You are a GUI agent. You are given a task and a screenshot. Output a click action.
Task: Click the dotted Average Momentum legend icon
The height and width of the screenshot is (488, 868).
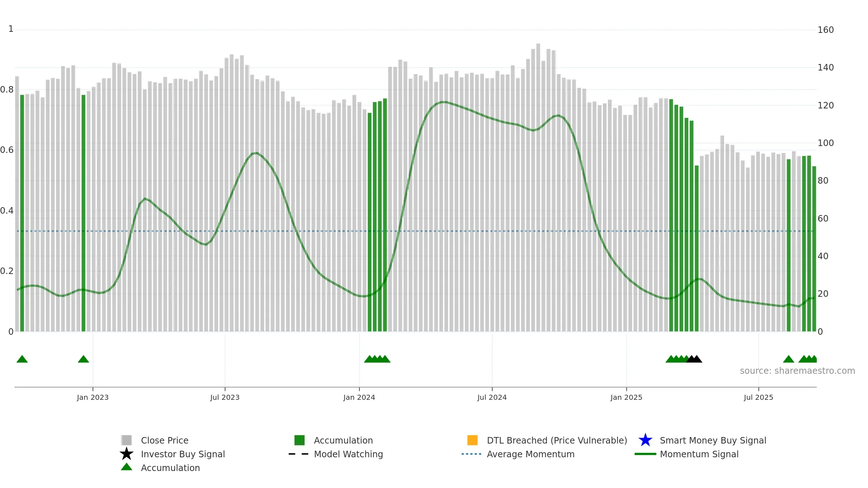[x=471, y=454]
